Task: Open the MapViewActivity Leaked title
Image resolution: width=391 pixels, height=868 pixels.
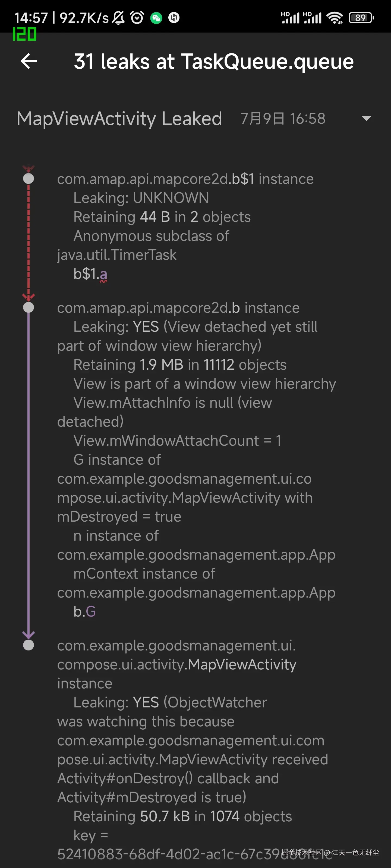Action: pos(119,119)
